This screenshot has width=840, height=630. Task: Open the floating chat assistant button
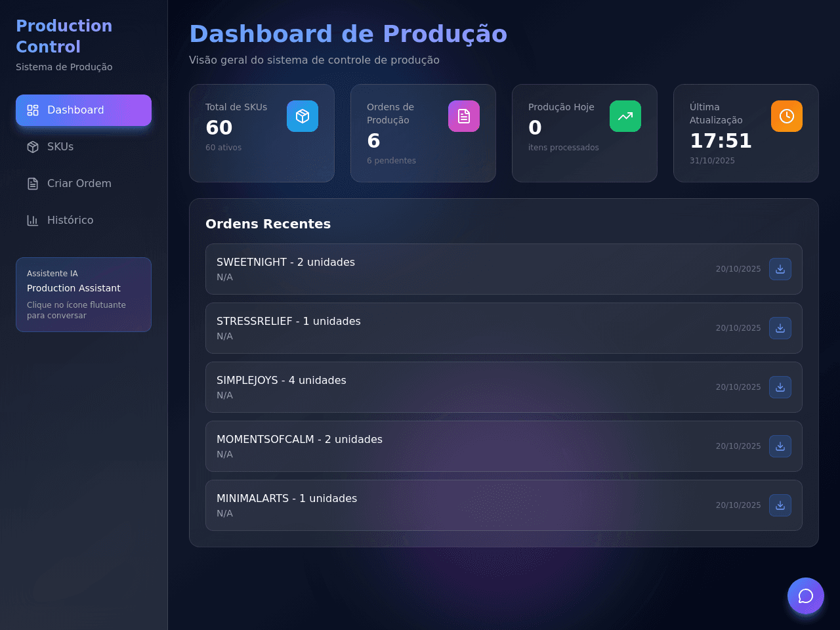[x=806, y=596]
